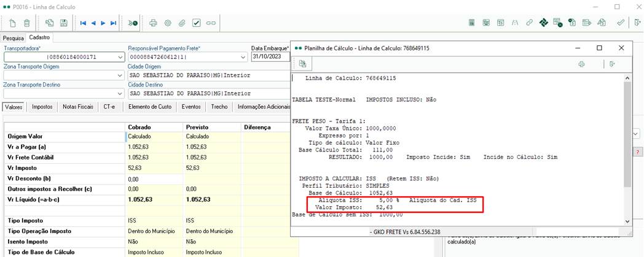Select Cobrado Origem Valor cell 'Calculado'

point(153,136)
